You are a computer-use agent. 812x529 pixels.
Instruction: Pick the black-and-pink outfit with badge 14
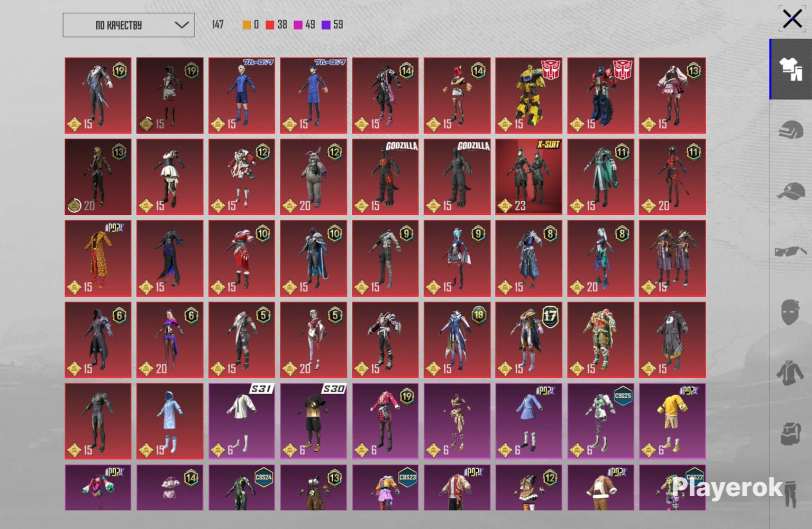pos(385,95)
